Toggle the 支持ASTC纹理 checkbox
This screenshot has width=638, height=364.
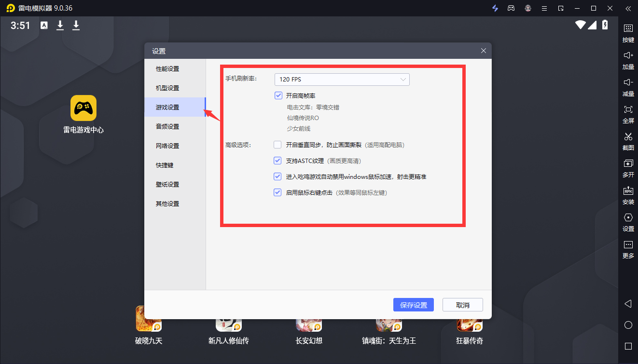click(x=277, y=161)
